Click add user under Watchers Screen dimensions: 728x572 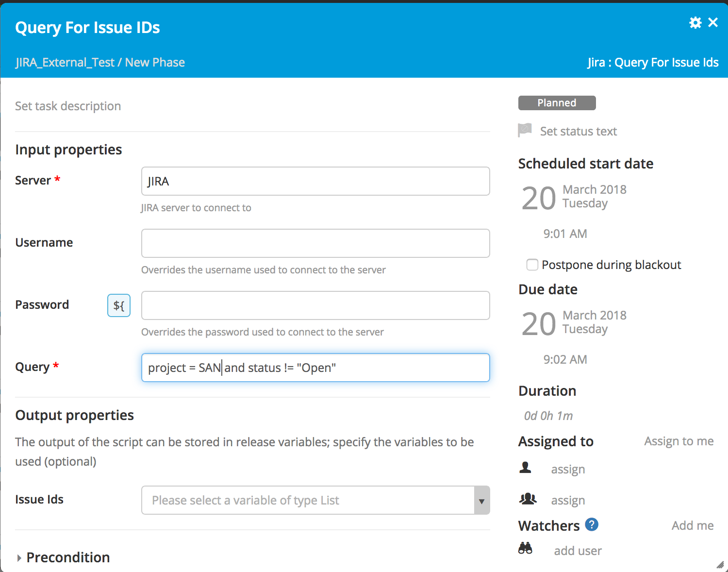(x=578, y=551)
